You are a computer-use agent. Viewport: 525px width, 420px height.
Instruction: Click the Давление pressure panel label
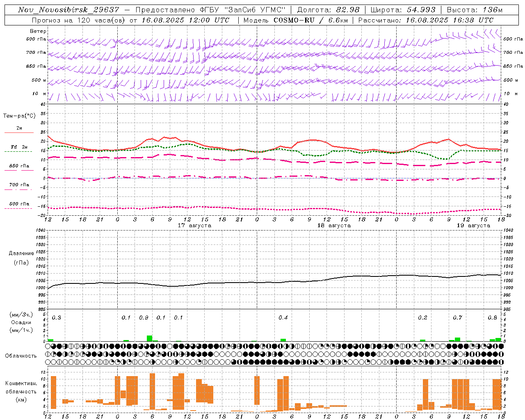tap(21, 253)
